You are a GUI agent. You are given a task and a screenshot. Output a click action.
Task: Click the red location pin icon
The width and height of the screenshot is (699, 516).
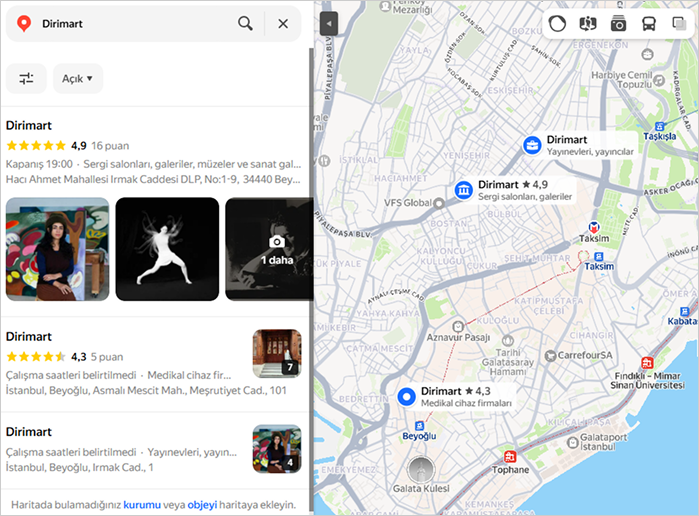(24, 24)
